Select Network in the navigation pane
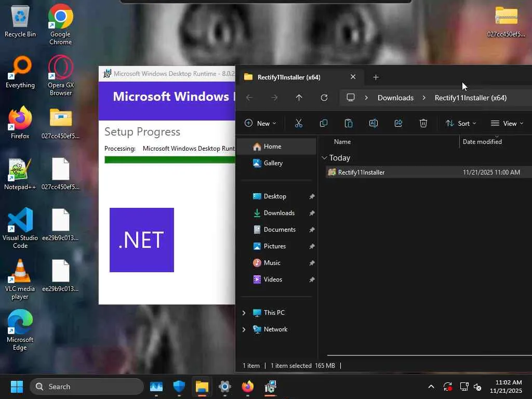The width and height of the screenshot is (532, 399). coord(275,329)
